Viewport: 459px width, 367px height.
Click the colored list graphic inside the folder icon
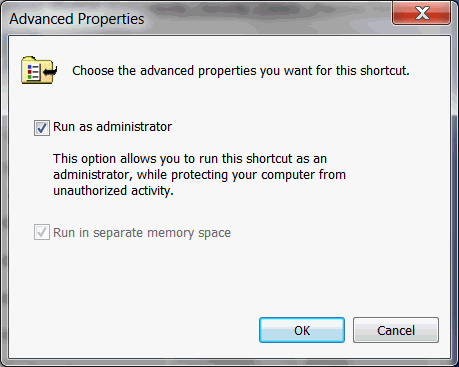tap(33, 72)
